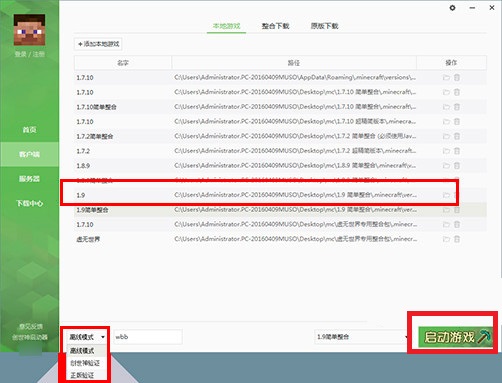
Task: Select the row named 虚无世界
Action: [x=280, y=239]
